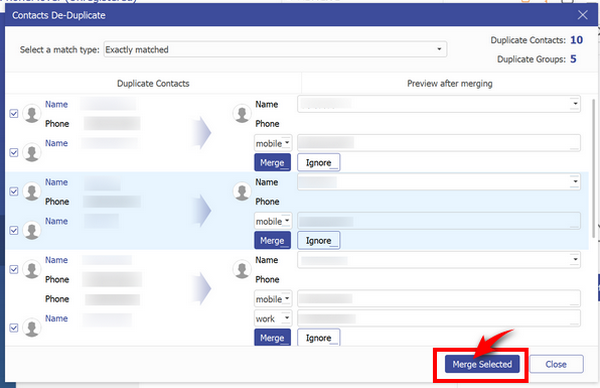Click the 'Duplicate Contacts' column header
Screen dimensions: 600x388
[153, 83]
